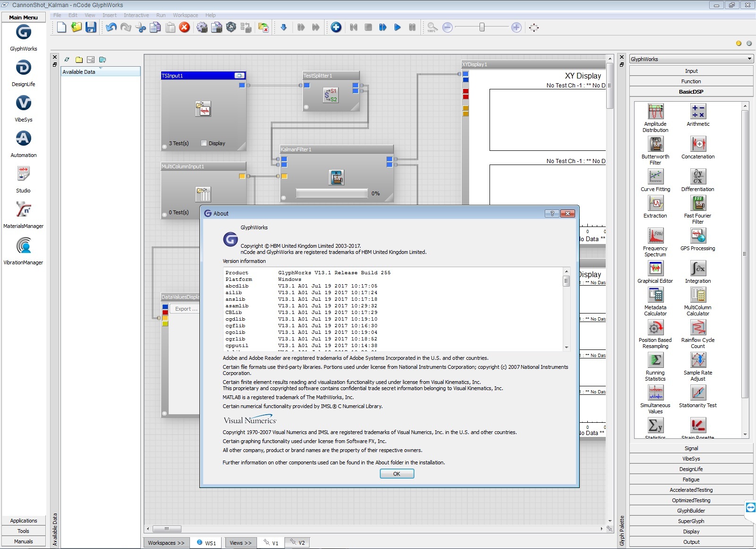Click the pause button in toolbar
Image resolution: width=756 pixels, height=549 pixels.
click(x=412, y=27)
